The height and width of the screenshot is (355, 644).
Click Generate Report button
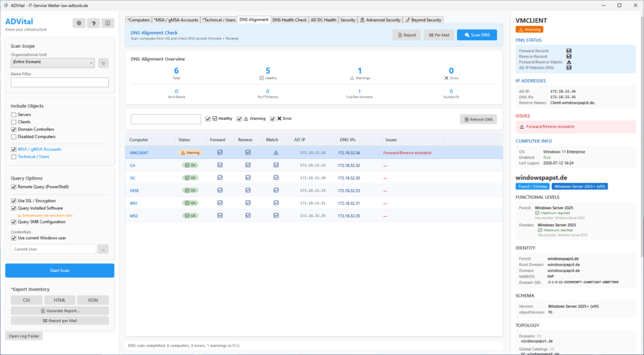pos(60,310)
